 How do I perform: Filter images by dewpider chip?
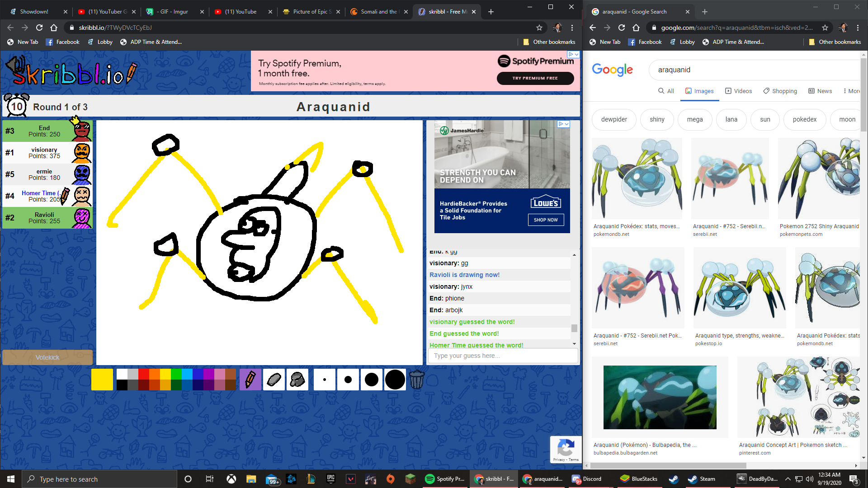[614, 119]
